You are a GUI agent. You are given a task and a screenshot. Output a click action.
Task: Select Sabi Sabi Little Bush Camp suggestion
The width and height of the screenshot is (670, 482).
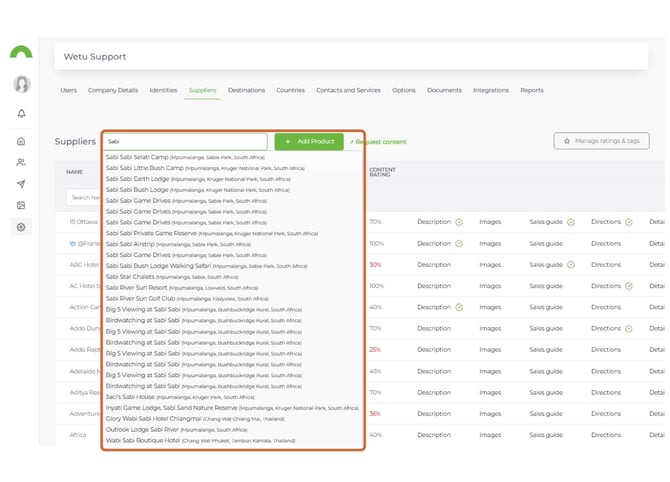[x=205, y=168]
